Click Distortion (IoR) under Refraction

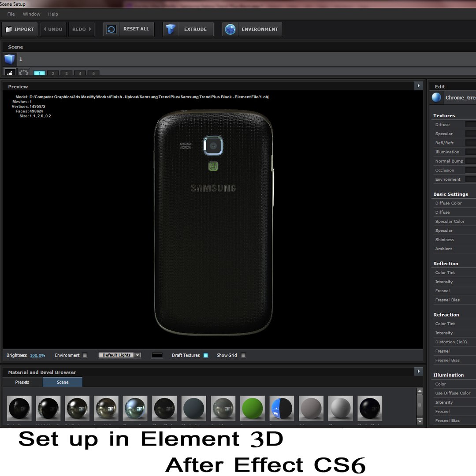(451, 342)
